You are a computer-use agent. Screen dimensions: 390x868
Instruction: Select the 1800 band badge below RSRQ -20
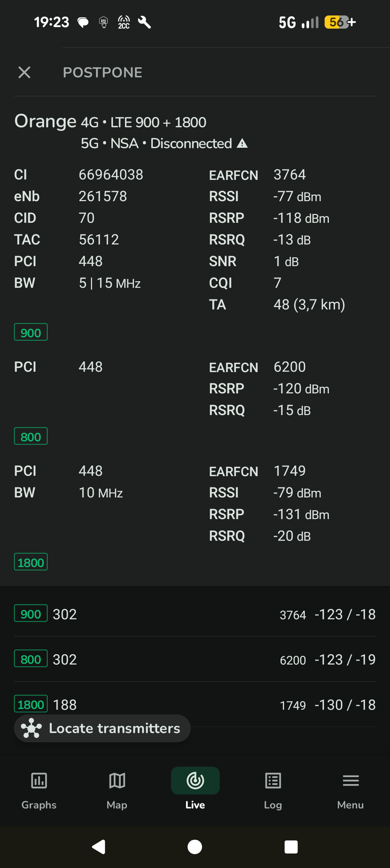coord(31,562)
